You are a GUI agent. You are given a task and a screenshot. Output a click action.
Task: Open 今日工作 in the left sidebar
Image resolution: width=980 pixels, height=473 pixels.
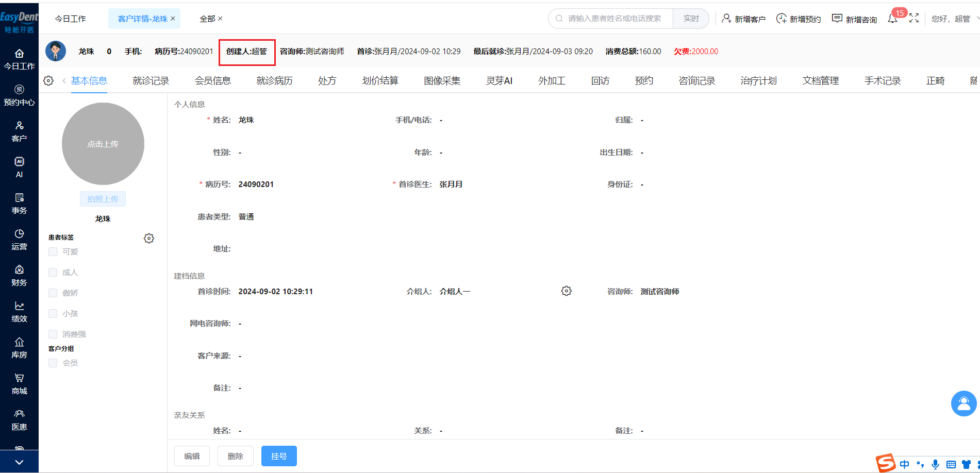[x=19, y=59]
